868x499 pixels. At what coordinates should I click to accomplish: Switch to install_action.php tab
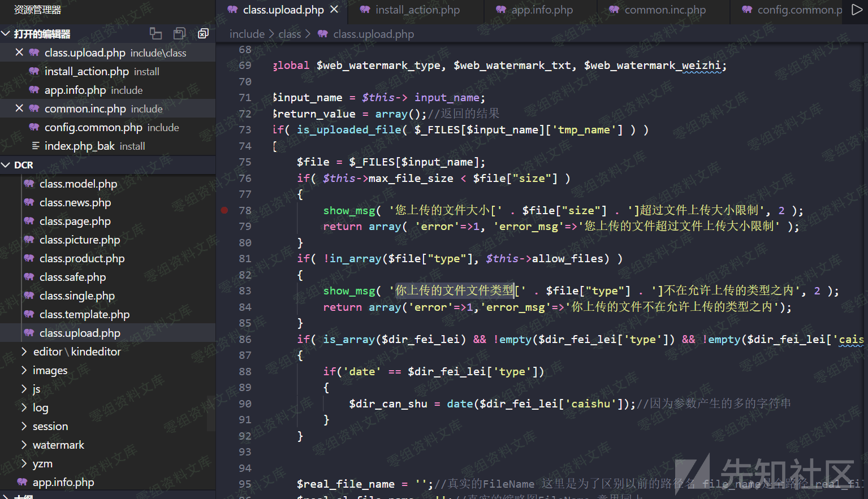tap(417, 10)
